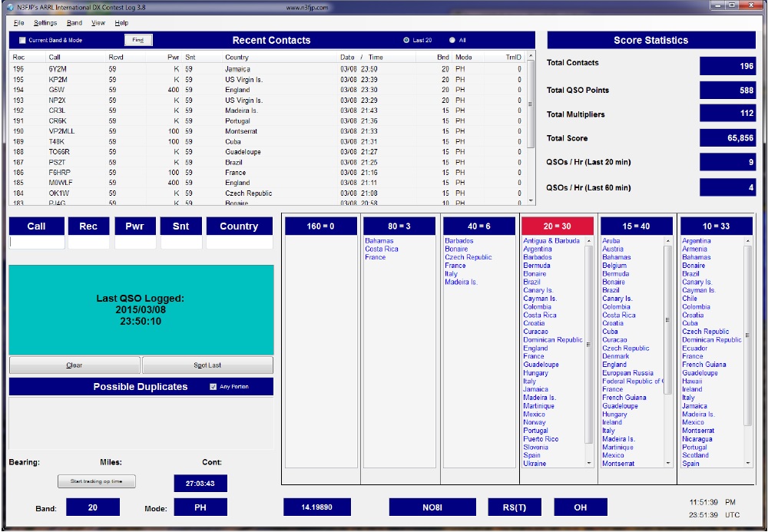This screenshot has width=768, height=532.
Task: Click the Total QSO Points value 588
Action: (x=727, y=90)
